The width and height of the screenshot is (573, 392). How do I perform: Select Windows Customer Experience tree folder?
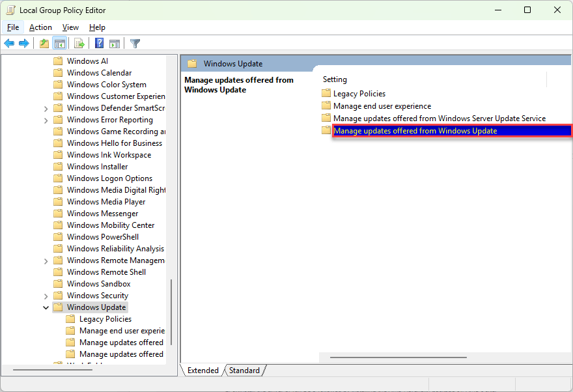(116, 96)
